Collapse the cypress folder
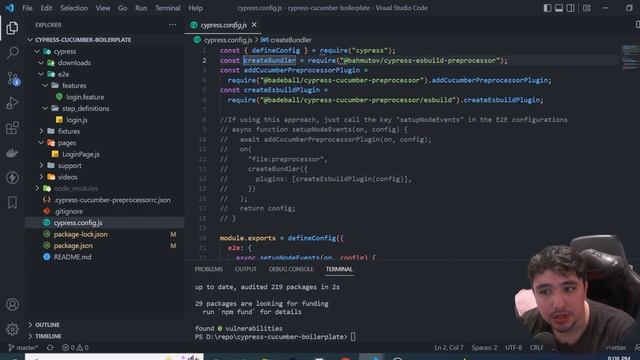The image size is (640, 360). (37, 51)
